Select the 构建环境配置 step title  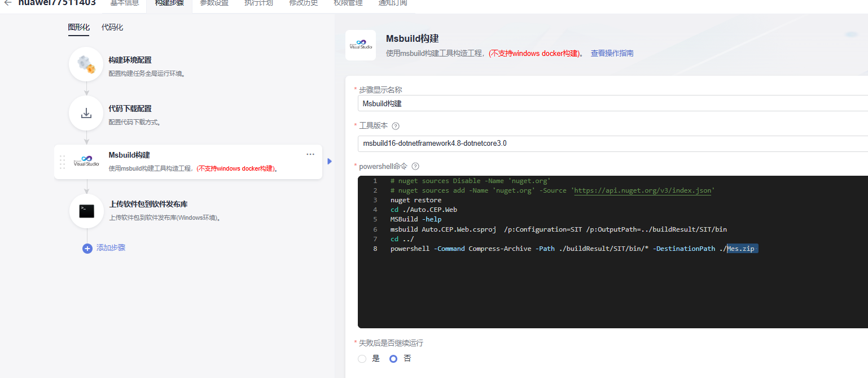click(130, 60)
